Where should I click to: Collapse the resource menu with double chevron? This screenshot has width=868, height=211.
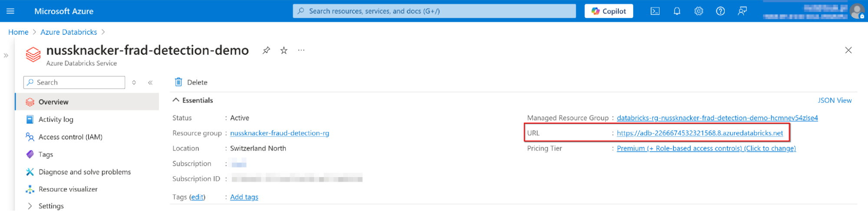(150, 82)
